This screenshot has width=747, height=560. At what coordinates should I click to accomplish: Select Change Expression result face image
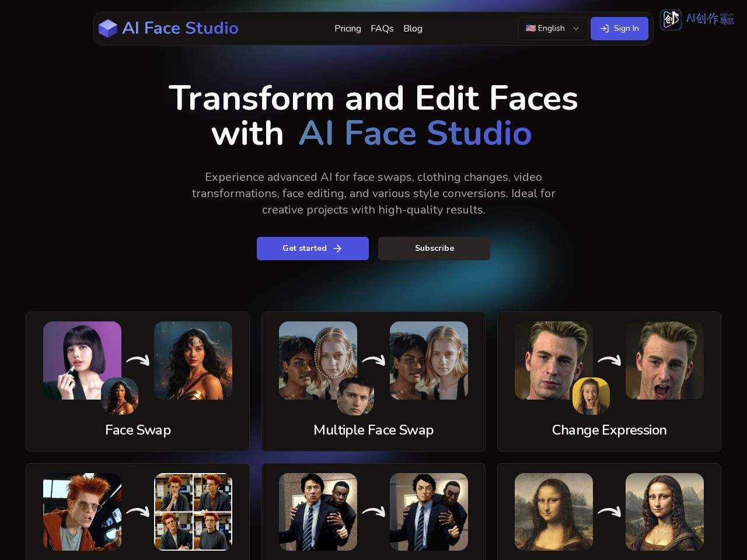click(665, 360)
